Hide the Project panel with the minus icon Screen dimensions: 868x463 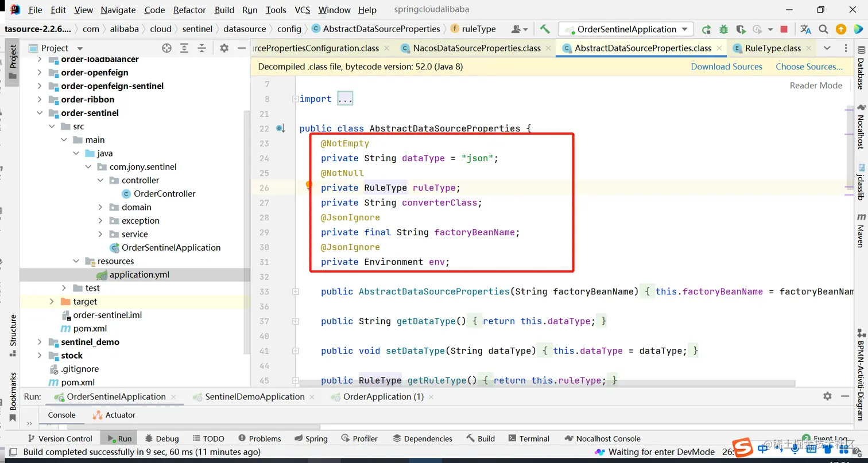pyautogui.click(x=241, y=48)
